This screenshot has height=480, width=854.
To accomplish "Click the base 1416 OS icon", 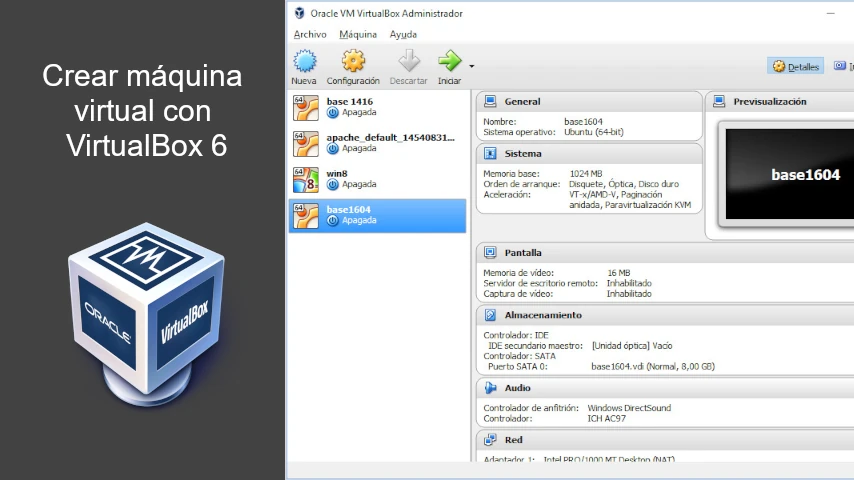I will 306,108.
